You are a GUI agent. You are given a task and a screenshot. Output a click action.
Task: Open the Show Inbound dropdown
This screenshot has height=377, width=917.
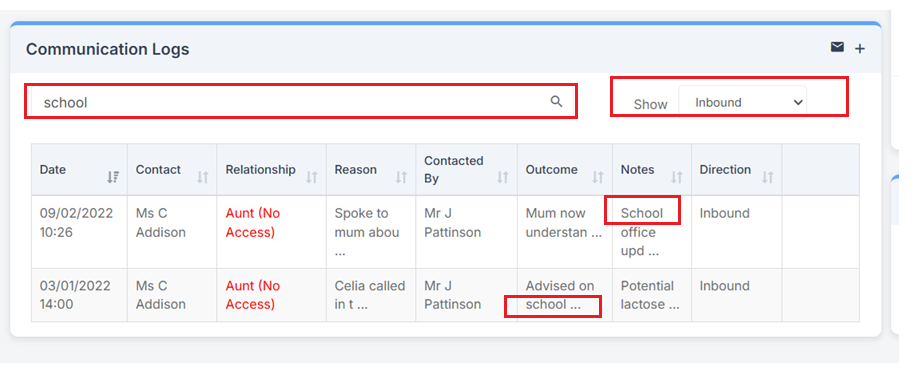click(743, 102)
